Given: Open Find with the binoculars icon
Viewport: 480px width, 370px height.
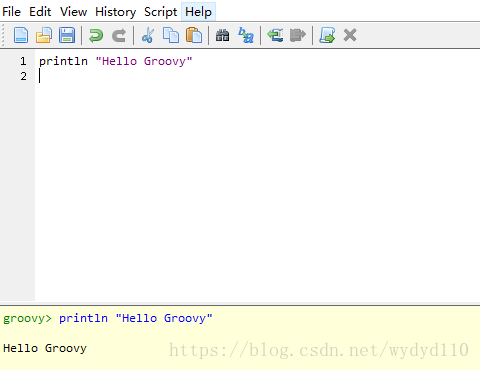Looking at the screenshot, I should (x=223, y=35).
